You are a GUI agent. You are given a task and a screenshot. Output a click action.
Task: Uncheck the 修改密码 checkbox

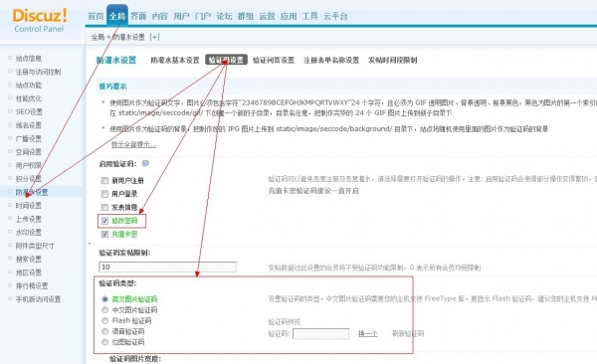coord(104,221)
